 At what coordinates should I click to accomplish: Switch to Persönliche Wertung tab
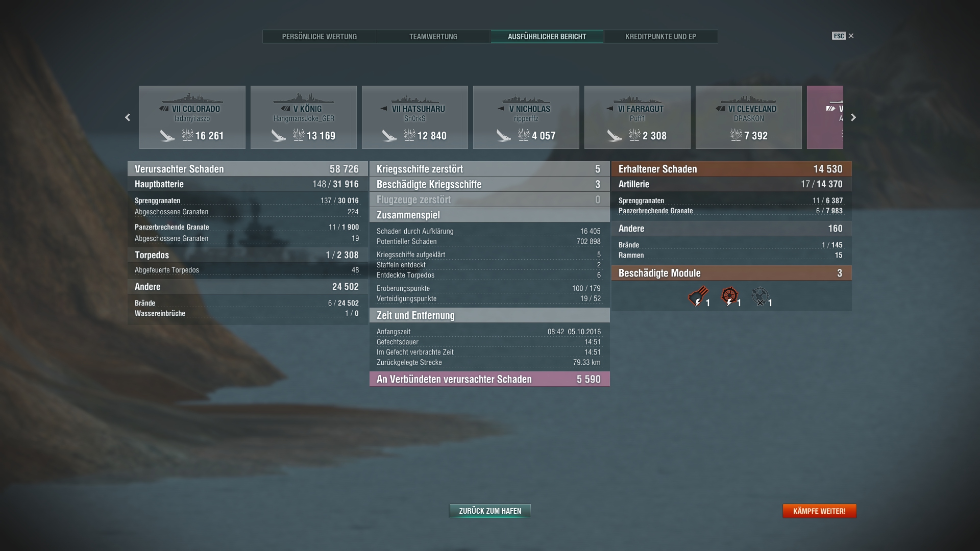320,36
